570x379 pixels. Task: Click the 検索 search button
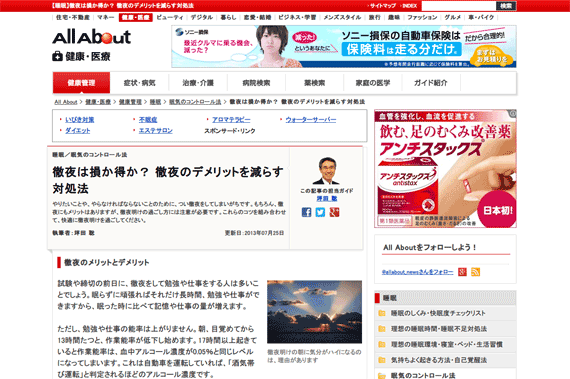click(x=506, y=6)
